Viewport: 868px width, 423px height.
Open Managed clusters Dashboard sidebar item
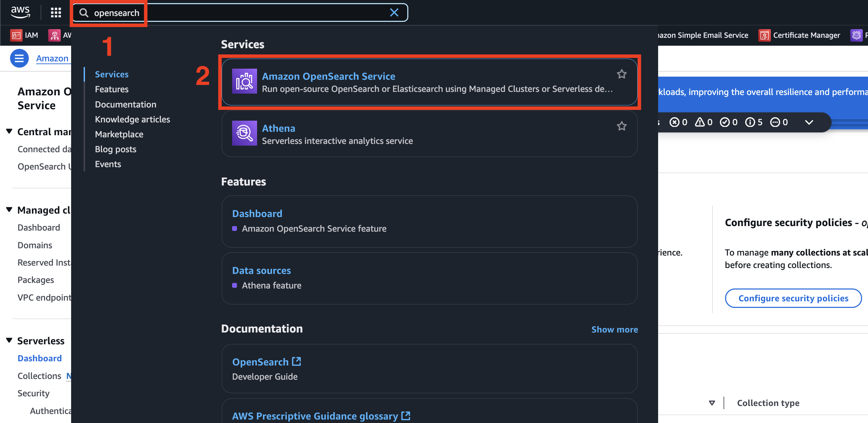point(39,227)
